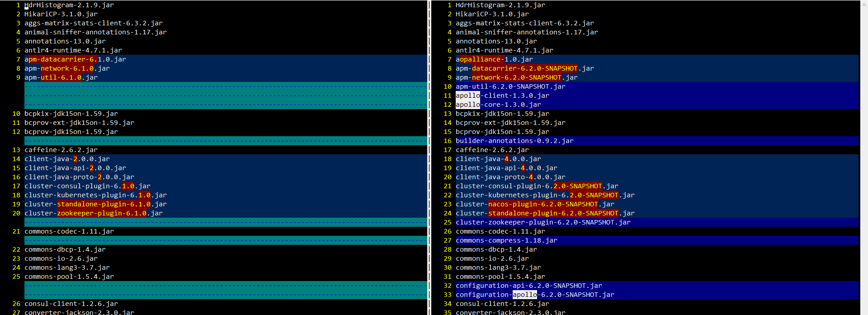Screen dimensions: 868x315
Task: Select client-java-proto-4.0.0.jar line
Action: coord(510,177)
